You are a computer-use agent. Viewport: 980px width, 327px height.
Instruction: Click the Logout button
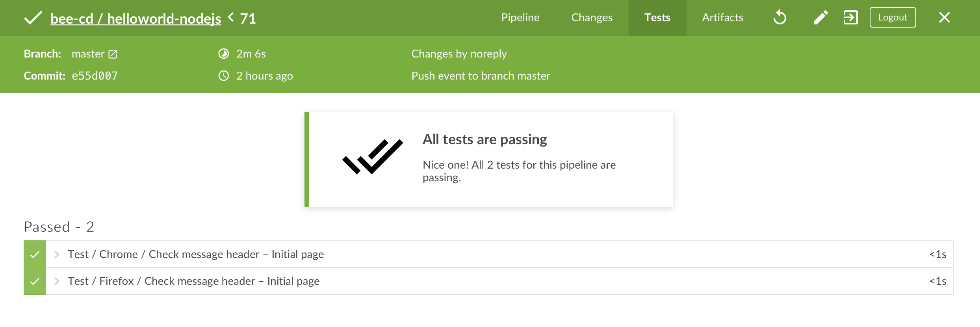(x=893, y=17)
